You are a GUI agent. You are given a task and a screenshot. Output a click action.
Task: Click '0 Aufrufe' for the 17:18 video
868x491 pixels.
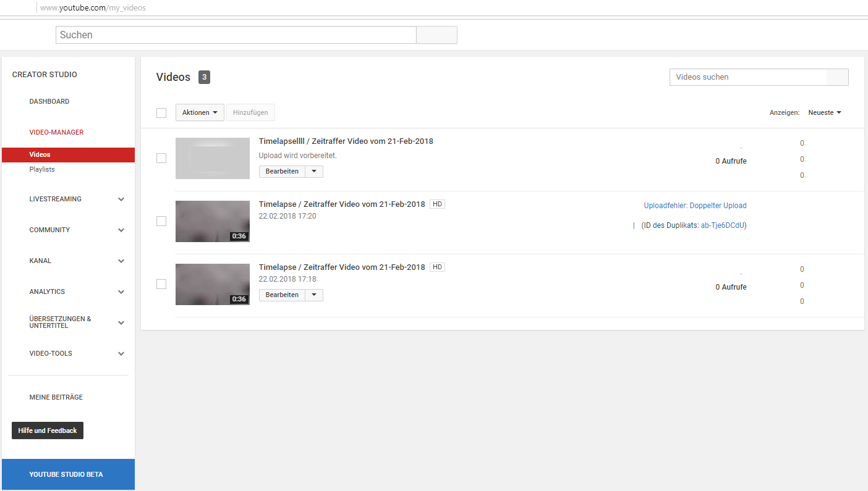[x=731, y=287]
